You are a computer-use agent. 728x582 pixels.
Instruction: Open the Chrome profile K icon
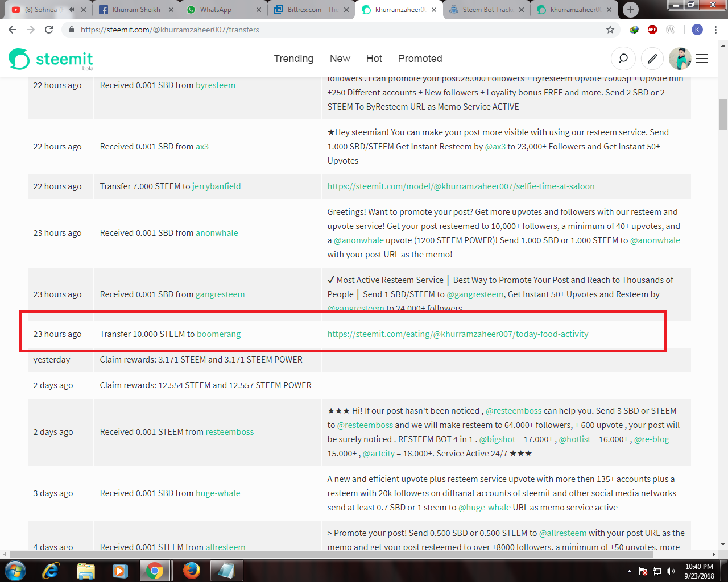[x=697, y=30]
